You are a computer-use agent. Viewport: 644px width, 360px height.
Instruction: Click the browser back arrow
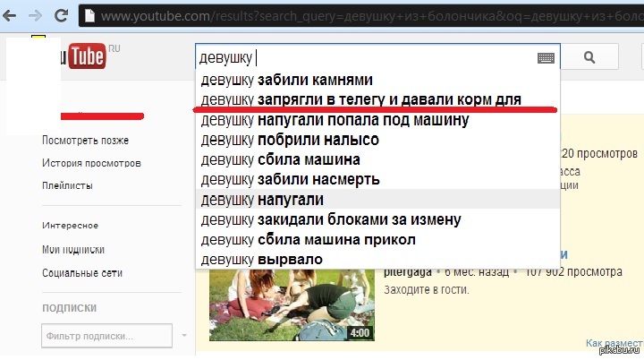(12, 15)
